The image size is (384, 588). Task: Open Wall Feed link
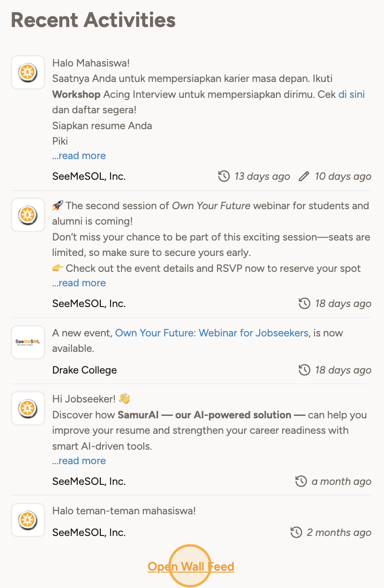pos(191,566)
